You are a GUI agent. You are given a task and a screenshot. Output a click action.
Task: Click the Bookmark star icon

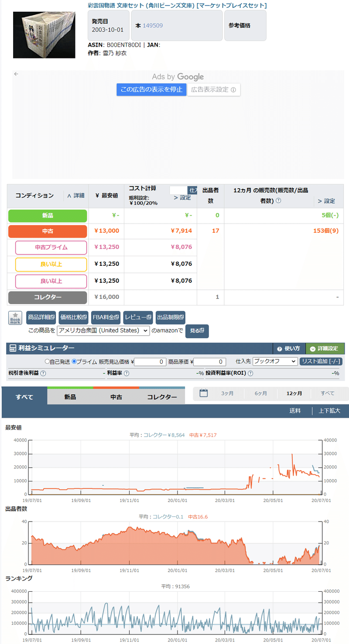tap(15, 318)
